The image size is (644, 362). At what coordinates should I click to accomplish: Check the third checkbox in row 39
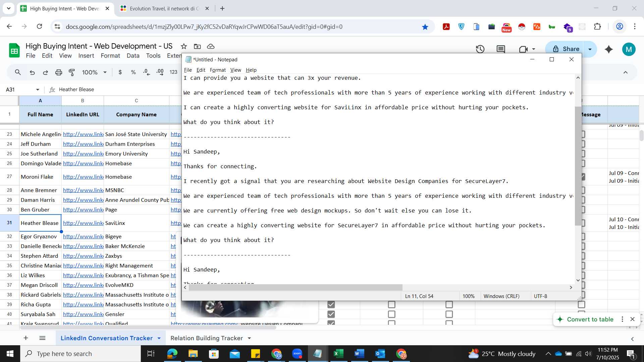(449, 304)
